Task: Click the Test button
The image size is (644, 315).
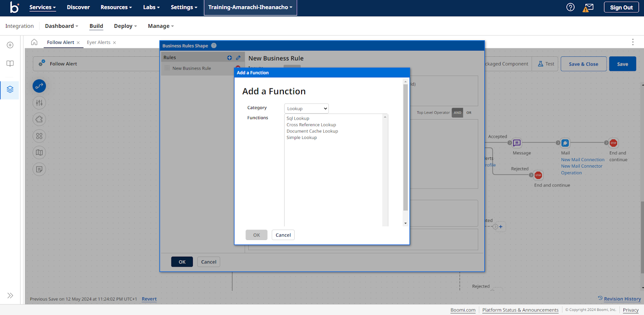Action: (546, 64)
